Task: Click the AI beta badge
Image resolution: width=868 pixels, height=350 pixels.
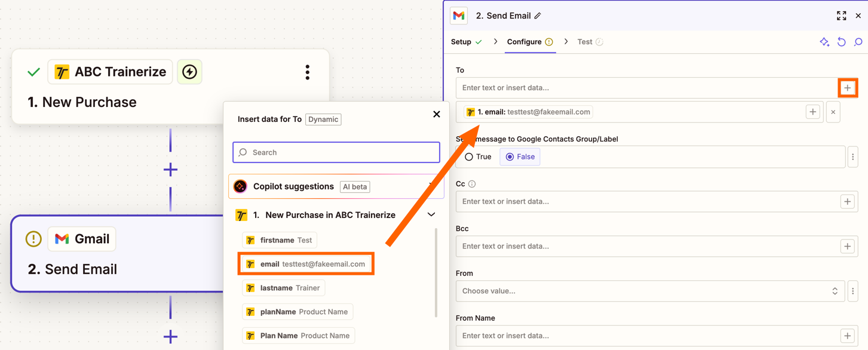Action: pos(355,186)
